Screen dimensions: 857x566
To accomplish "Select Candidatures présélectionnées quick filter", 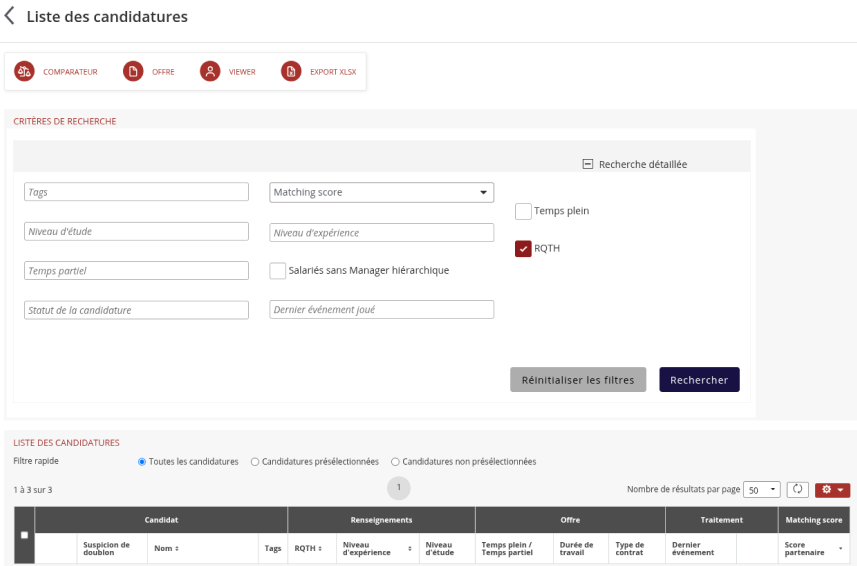I will click(x=255, y=462).
